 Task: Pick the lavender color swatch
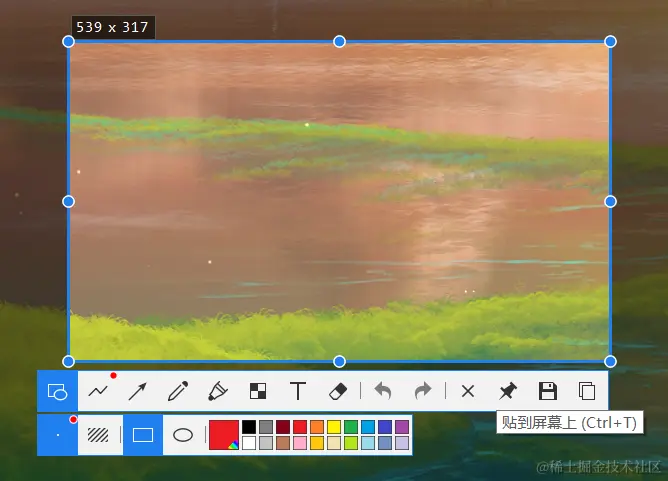click(402, 443)
